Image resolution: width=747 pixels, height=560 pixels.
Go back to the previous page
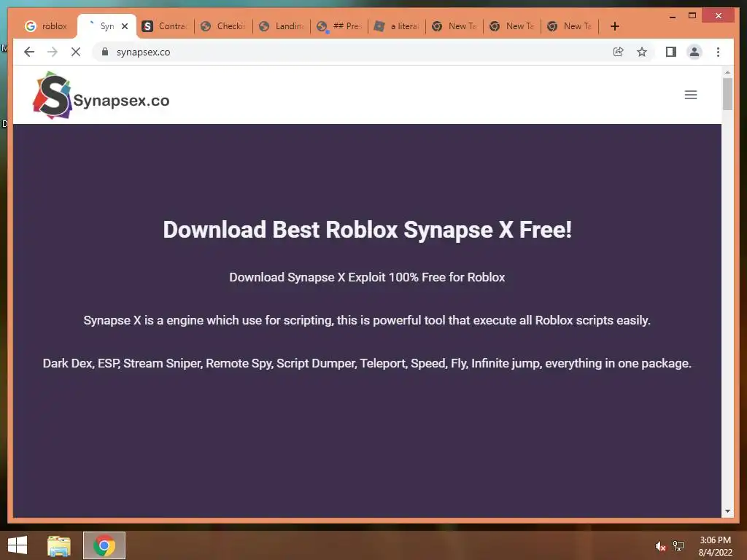point(29,52)
